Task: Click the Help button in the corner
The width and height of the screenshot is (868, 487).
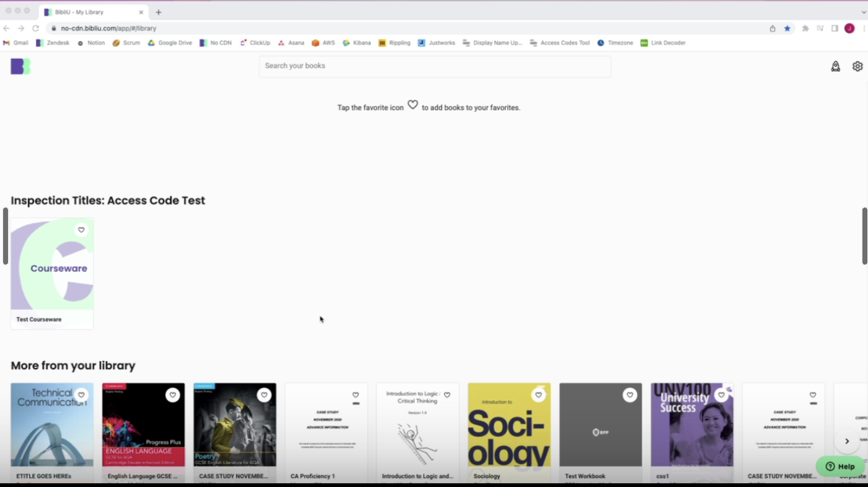Action: click(x=840, y=466)
